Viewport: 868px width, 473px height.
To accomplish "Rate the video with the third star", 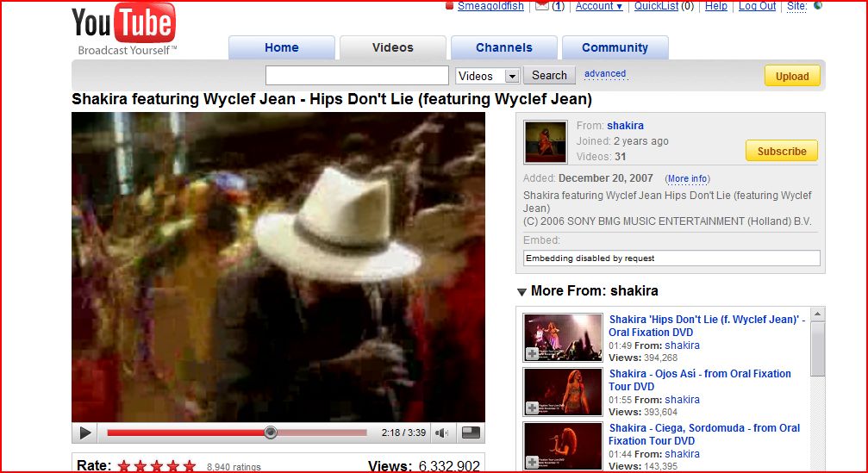I will point(157,466).
